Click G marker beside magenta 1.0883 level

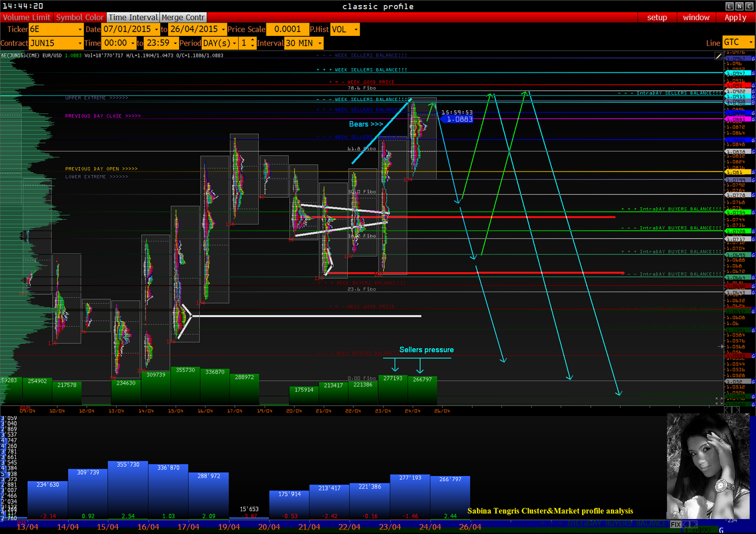click(x=753, y=119)
